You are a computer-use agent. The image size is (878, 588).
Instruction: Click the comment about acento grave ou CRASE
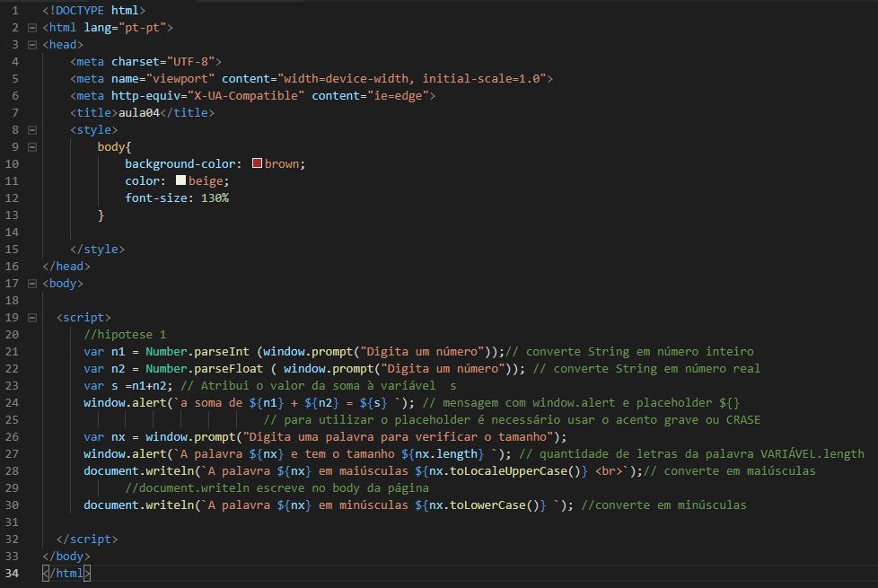point(512,420)
